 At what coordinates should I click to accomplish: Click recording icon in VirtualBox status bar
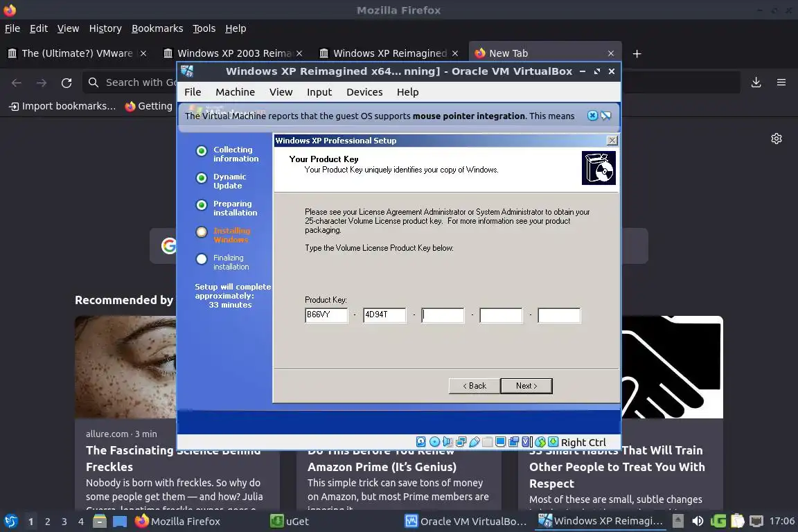tap(514, 442)
